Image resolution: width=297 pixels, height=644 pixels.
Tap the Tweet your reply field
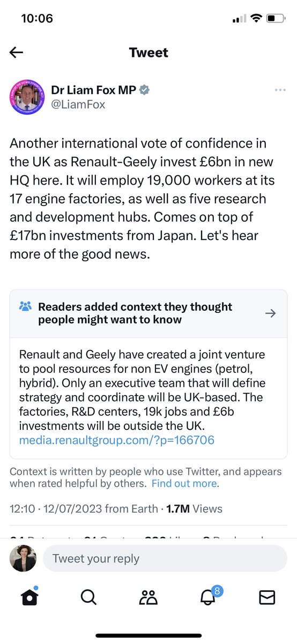point(165,558)
